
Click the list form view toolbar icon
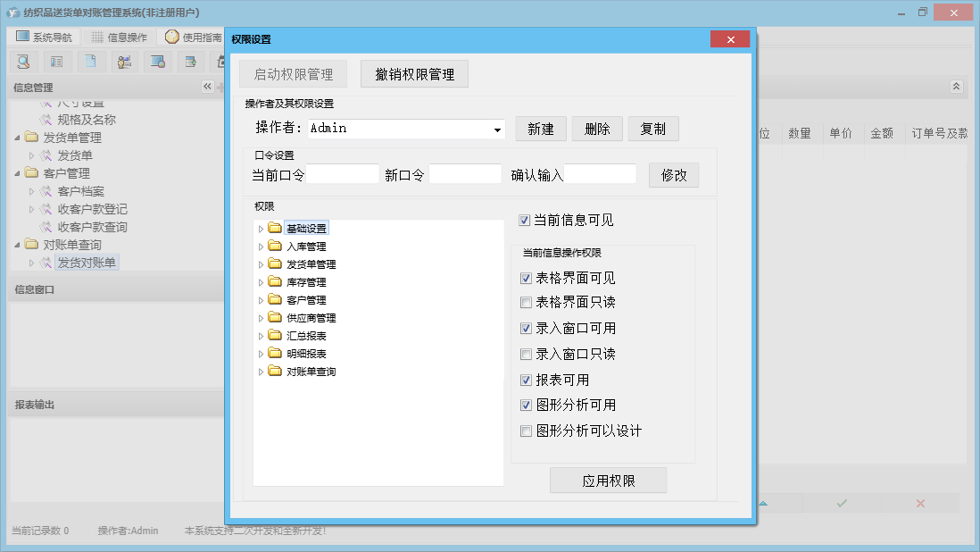point(57,62)
